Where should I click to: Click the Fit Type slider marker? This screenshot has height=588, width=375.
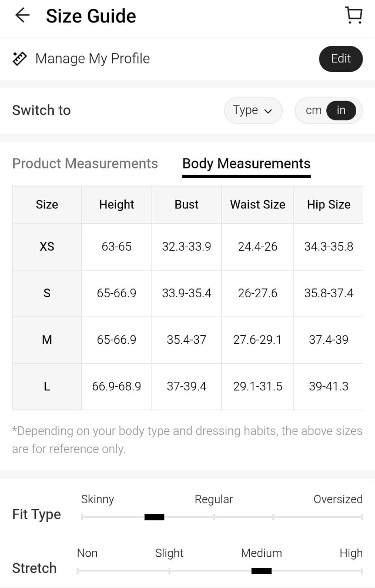(154, 517)
